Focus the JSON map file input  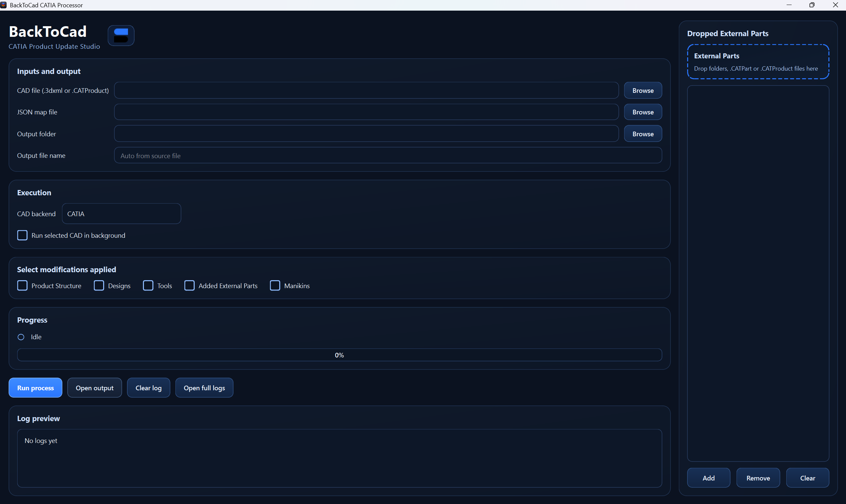(x=366, y=112)
